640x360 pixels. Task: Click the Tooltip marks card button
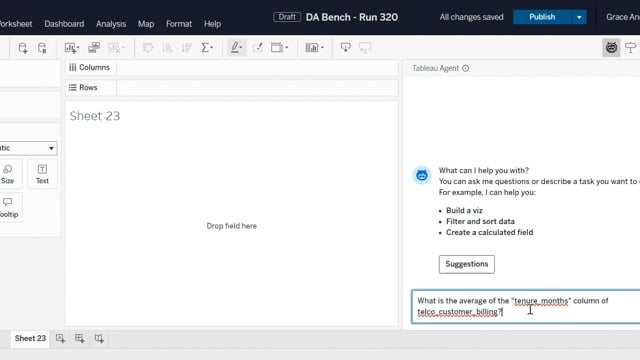coord(9,208)
